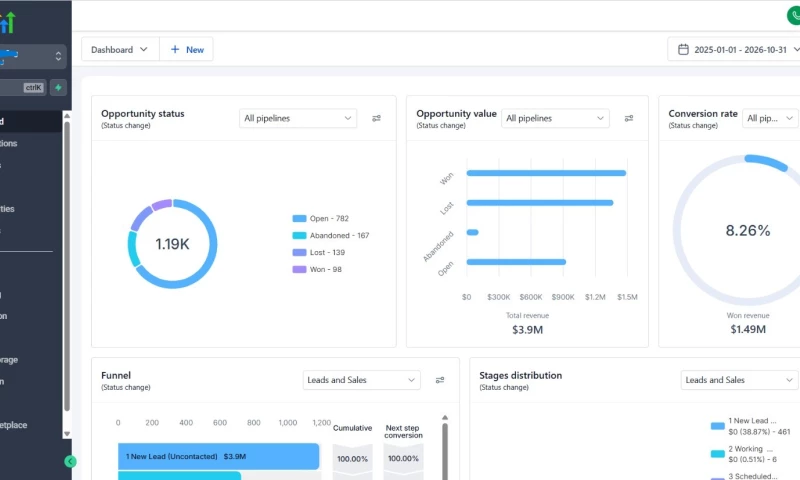Viewport: 800px width, 480px height.
Task: Click the Open bar in Opportunity value chart
Action: click(x=516, y=262)
